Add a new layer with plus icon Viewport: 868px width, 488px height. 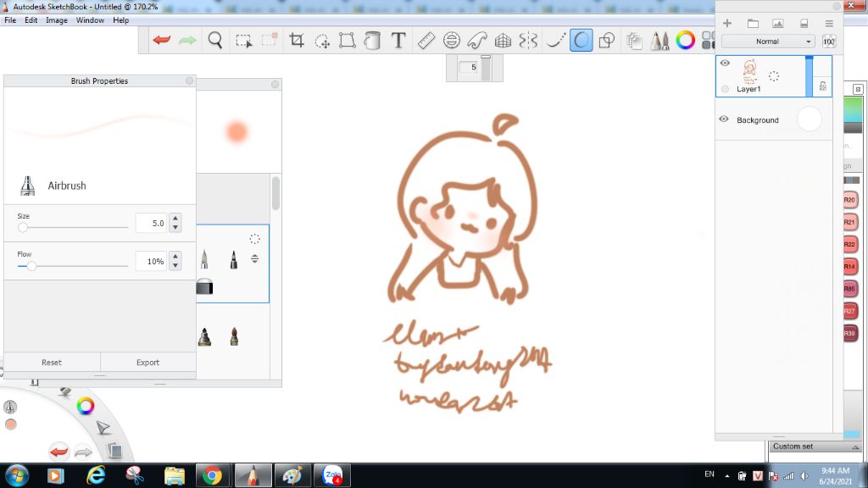coord(727,23)
